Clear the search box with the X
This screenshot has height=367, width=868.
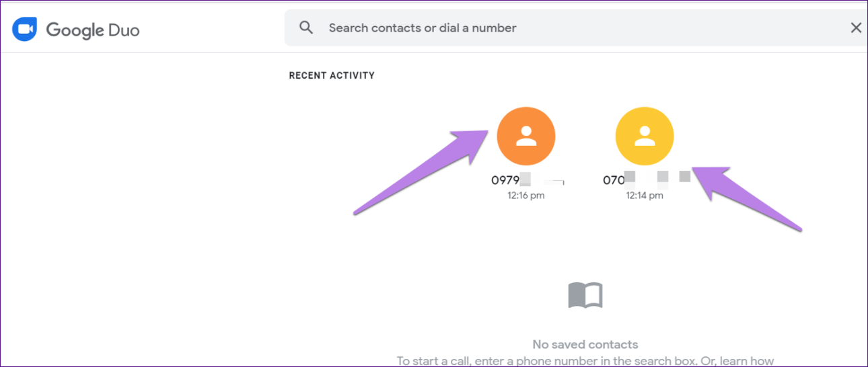pos(856,28)
